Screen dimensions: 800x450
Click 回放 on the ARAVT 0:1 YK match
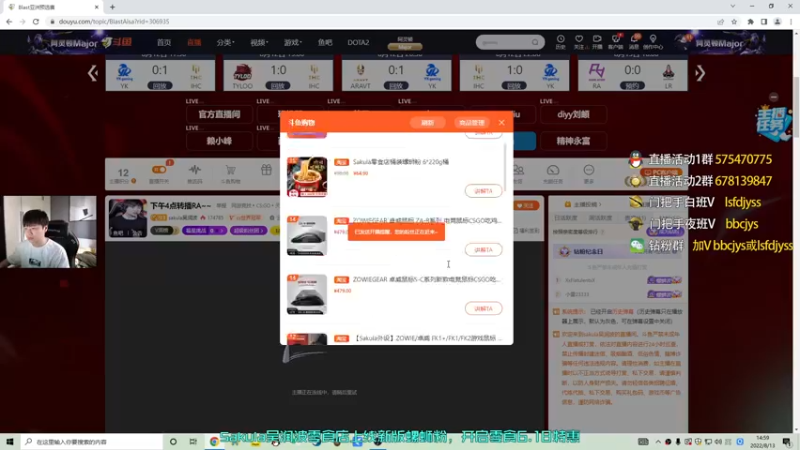(x=396, y=86)
